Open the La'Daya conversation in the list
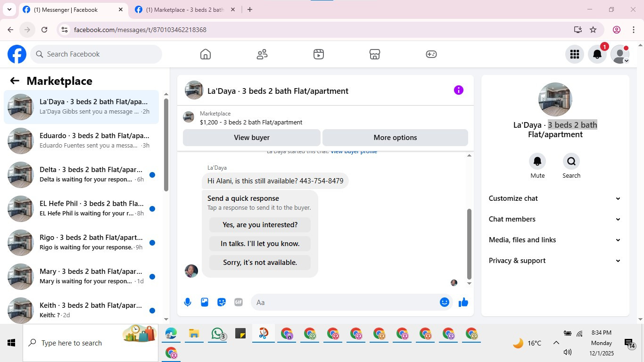This screenshot has height=362, width=644. 82,107
